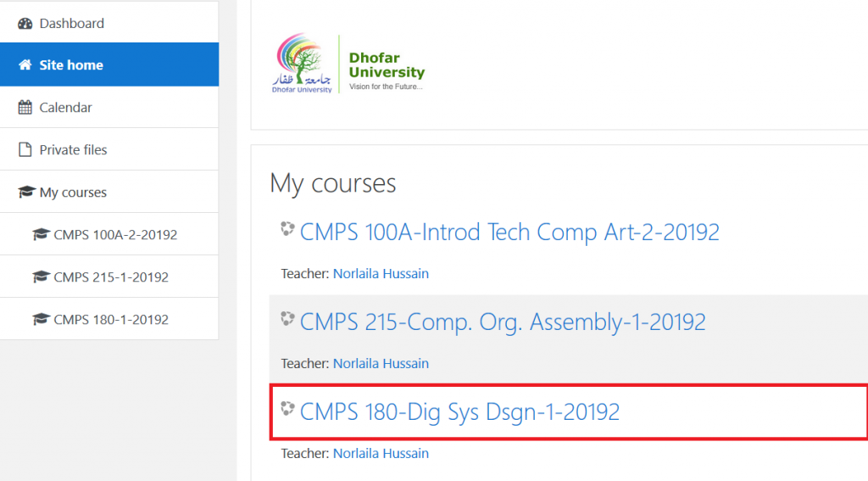The image size is (868, 481).
Task: Click course icon next to CMPS 180-Dig Sys
Action: click(287, 408)
